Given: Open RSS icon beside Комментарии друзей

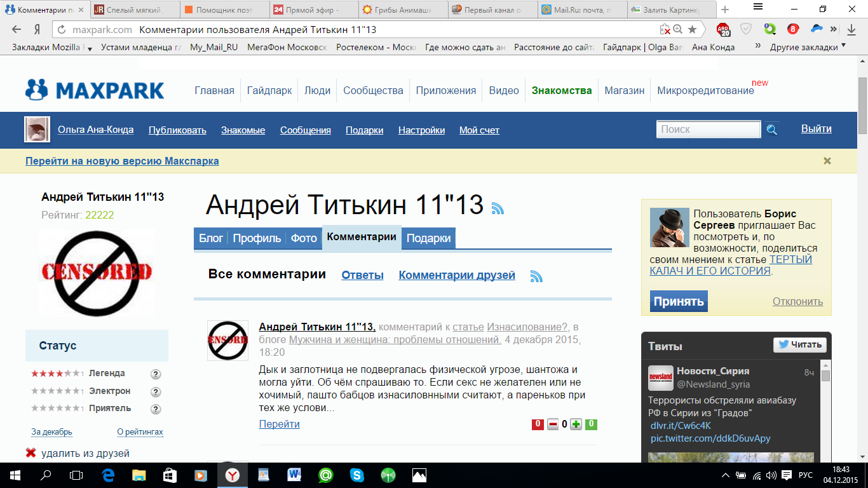Looking at the screenshot, I should point(537,276).
